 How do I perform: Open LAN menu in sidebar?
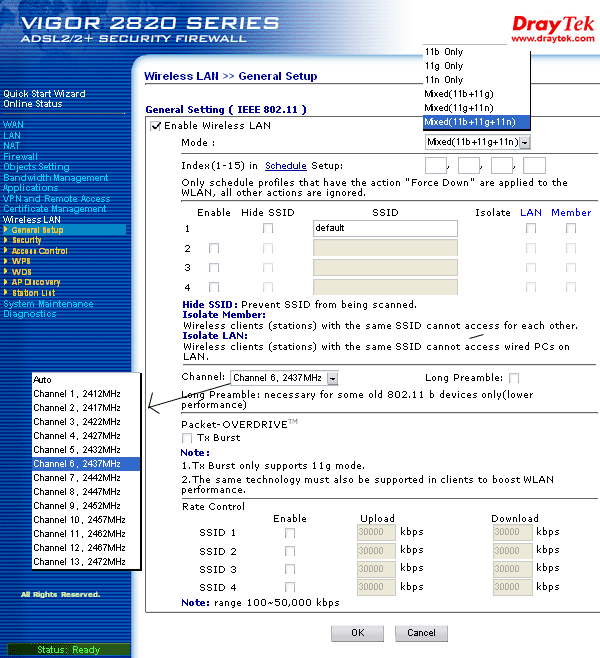[12, 136]
